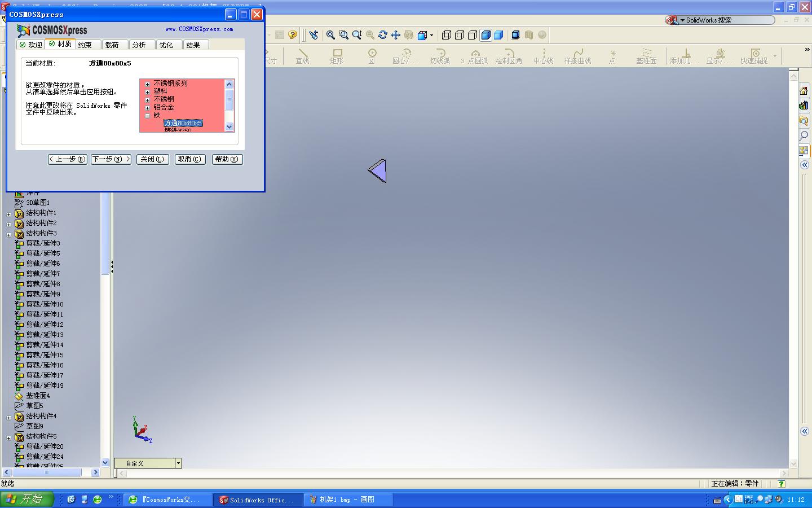Open the 载荷 tab
Screen dimensions: 812x508
click(x=116, y=45)
